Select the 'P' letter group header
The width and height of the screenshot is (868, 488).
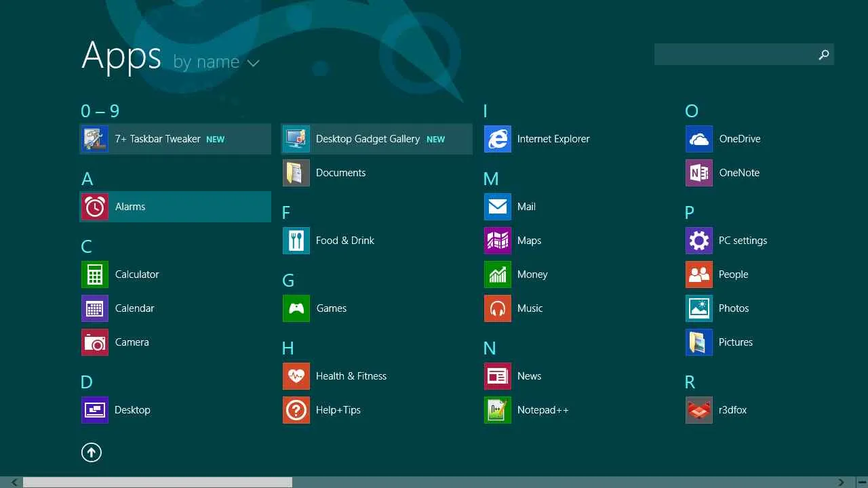[690, 213]
